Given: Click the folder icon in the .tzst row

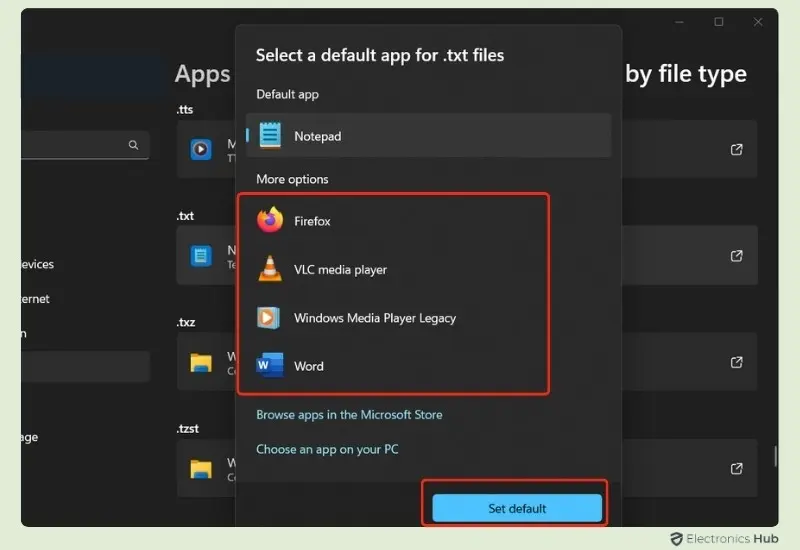Looking at the screenshot, I should click(202, 468).
